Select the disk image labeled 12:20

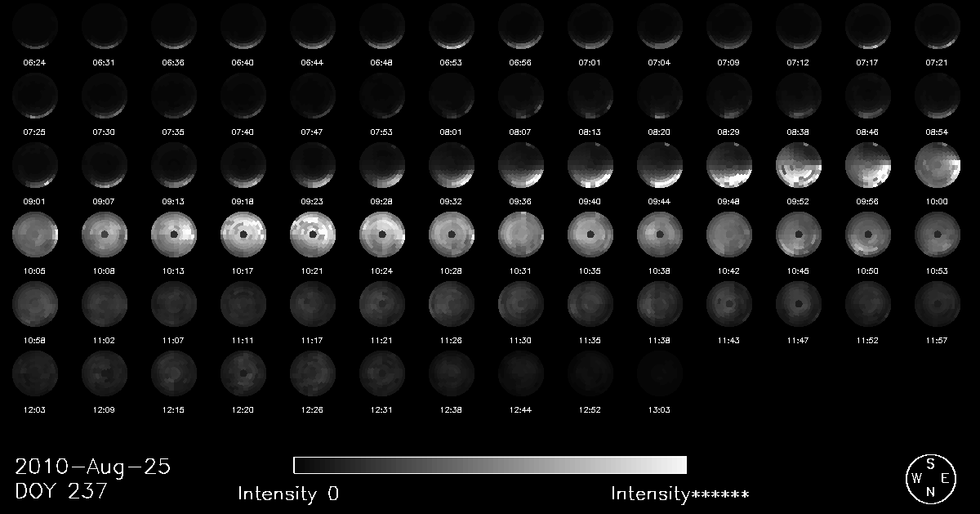point(243,373)
